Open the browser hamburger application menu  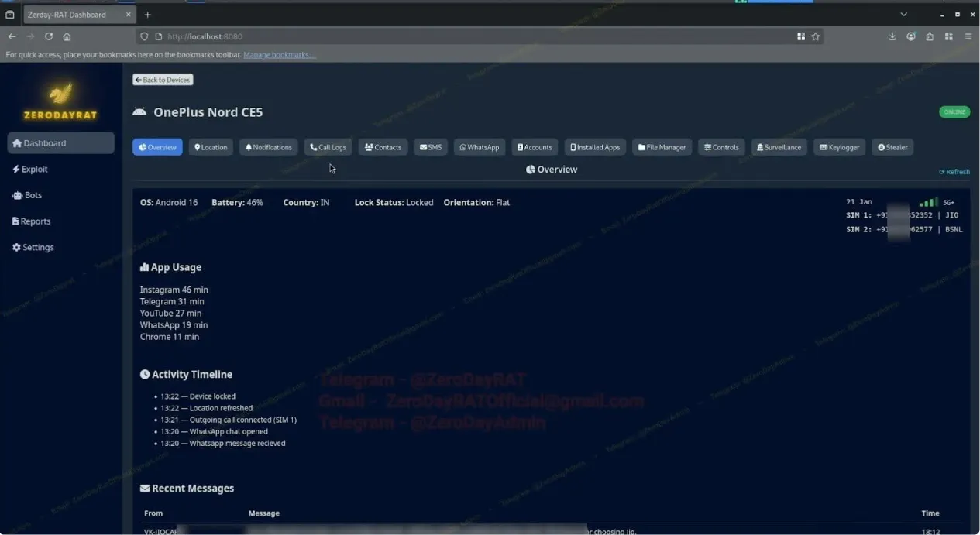[x=968, y=36]
